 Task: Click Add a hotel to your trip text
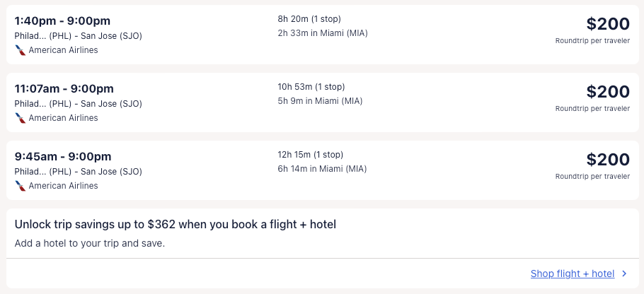click(89, 244)
